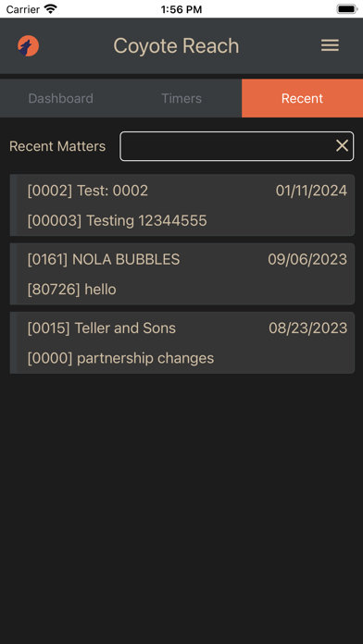Tap the Coyote Reach header title

(176, 45)
